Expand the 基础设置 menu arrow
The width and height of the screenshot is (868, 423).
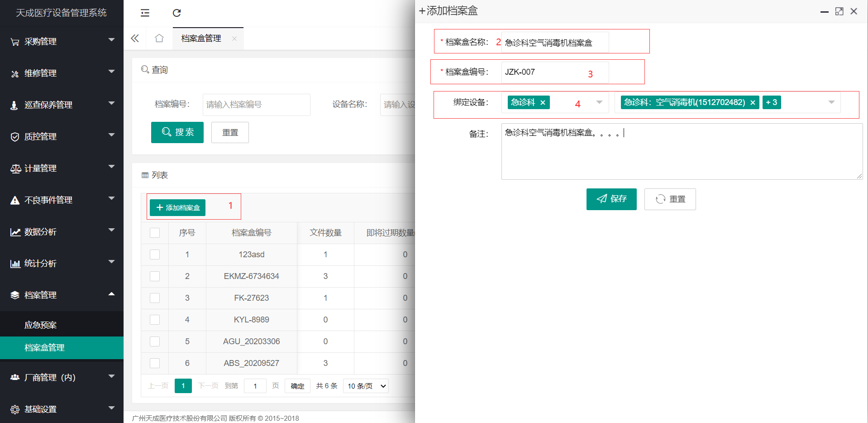pos(111,408)
